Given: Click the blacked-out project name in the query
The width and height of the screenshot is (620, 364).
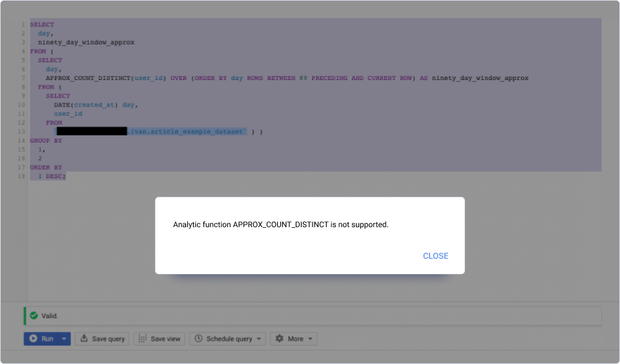Looking at the screenshot, I should 91,132.
